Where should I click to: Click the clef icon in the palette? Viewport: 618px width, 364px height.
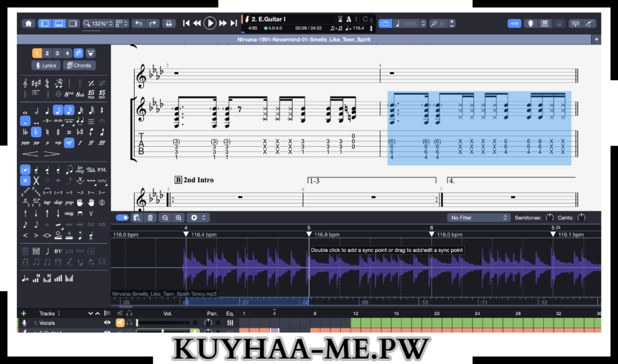[x=25, y=83]
